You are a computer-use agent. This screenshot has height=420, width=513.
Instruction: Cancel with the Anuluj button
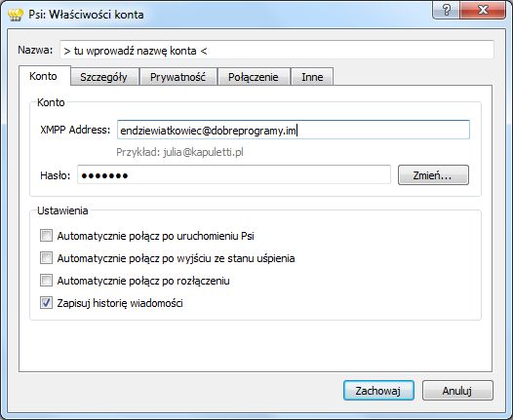coord(457,391)
